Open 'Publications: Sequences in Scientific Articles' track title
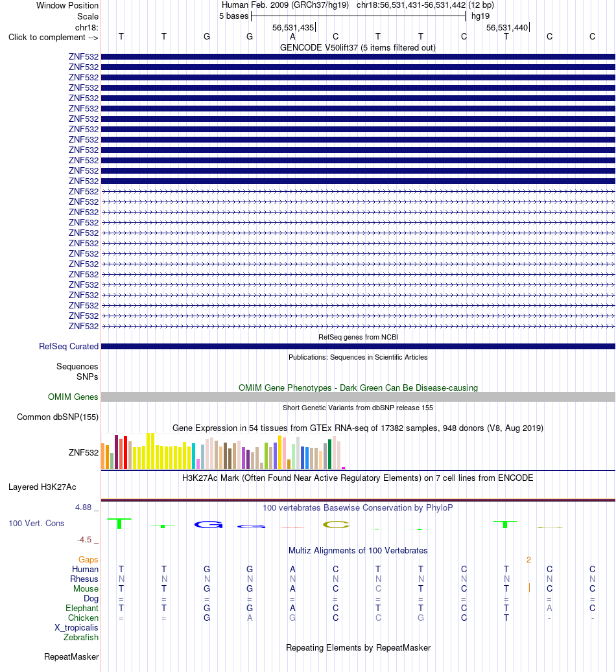This screenshot has height=672, width=616. pos(358,357)
